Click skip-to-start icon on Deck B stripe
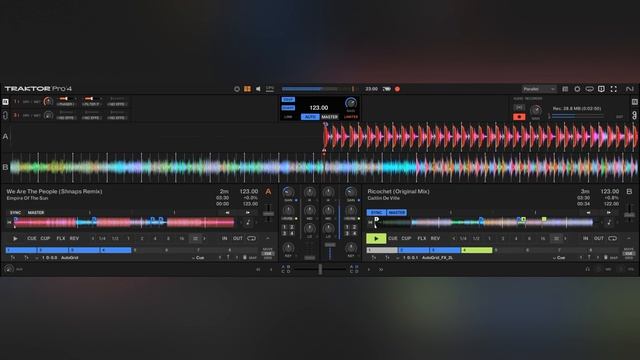This screenshot has width=640, height=360. pyautogui.click(x=370, y=222)
